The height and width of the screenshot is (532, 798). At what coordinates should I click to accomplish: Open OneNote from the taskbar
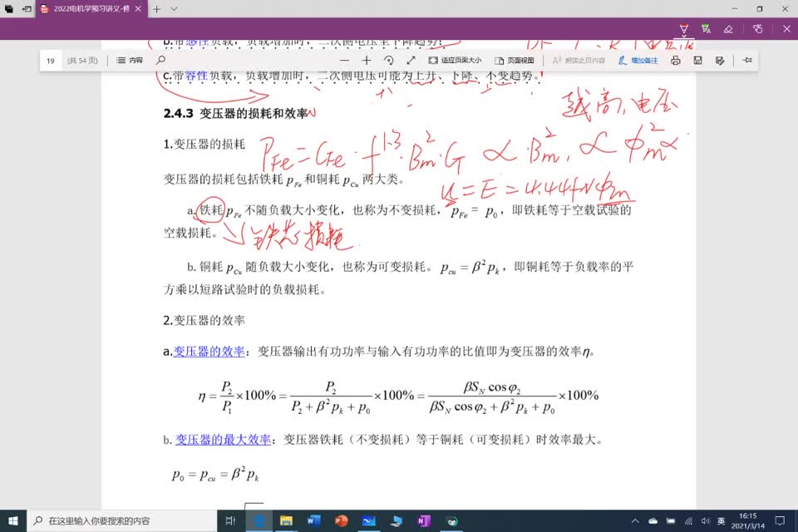pyautogui.click(x=424, y=521)
